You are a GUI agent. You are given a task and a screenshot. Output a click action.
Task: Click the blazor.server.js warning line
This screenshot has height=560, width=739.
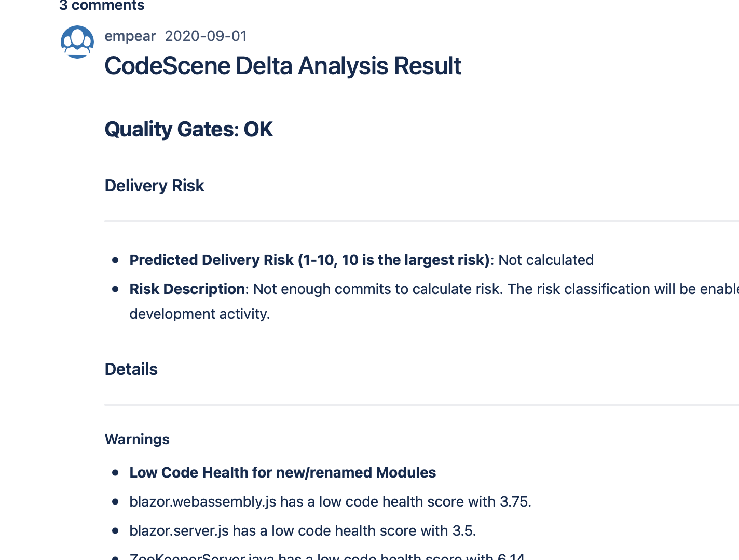click(x=303, y=530)
